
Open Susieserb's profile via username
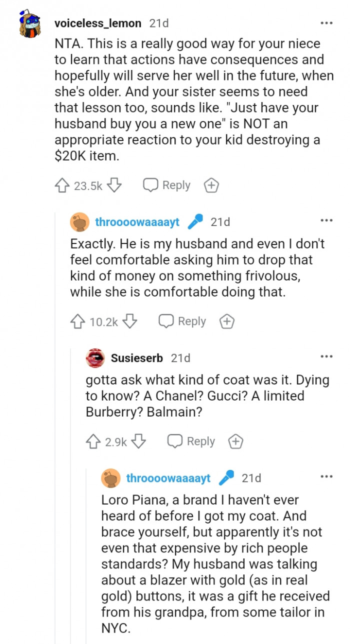pos(137,358)
